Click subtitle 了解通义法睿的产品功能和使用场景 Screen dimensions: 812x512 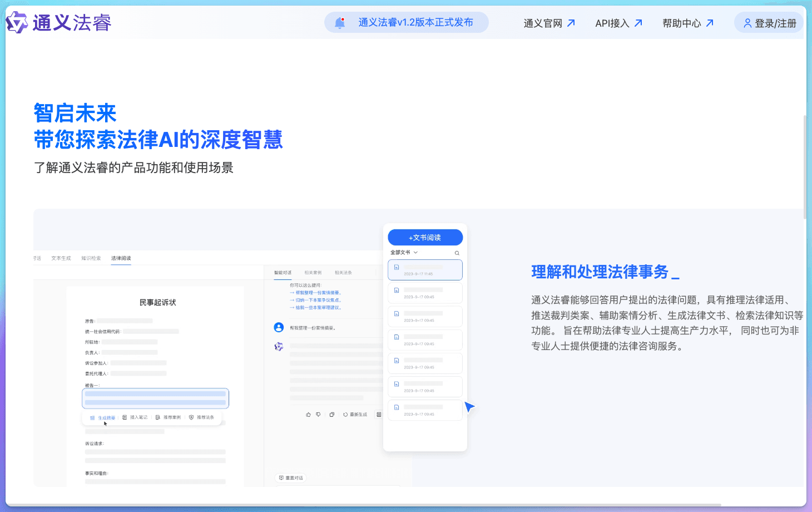[x=133, y=168]
